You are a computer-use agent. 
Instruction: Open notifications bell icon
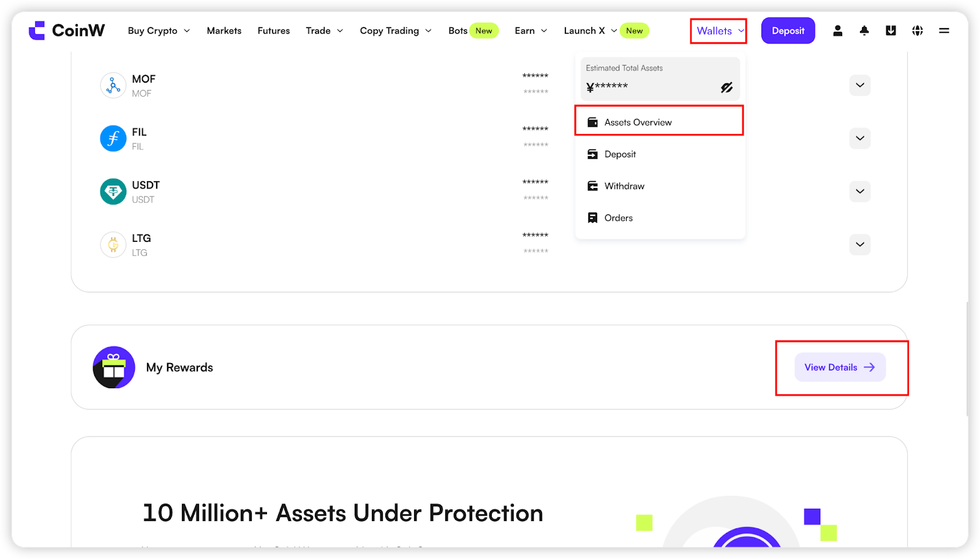click(x=864, y=31)
